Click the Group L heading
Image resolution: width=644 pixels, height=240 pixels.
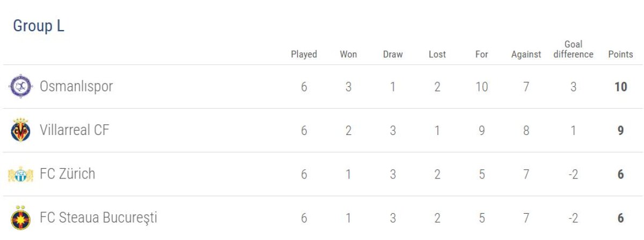[39, 26]
